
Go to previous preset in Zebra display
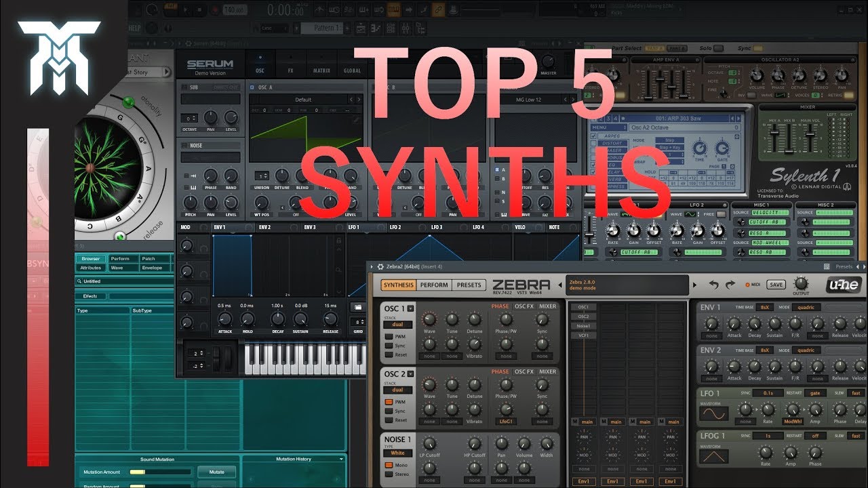coord(559,285)
